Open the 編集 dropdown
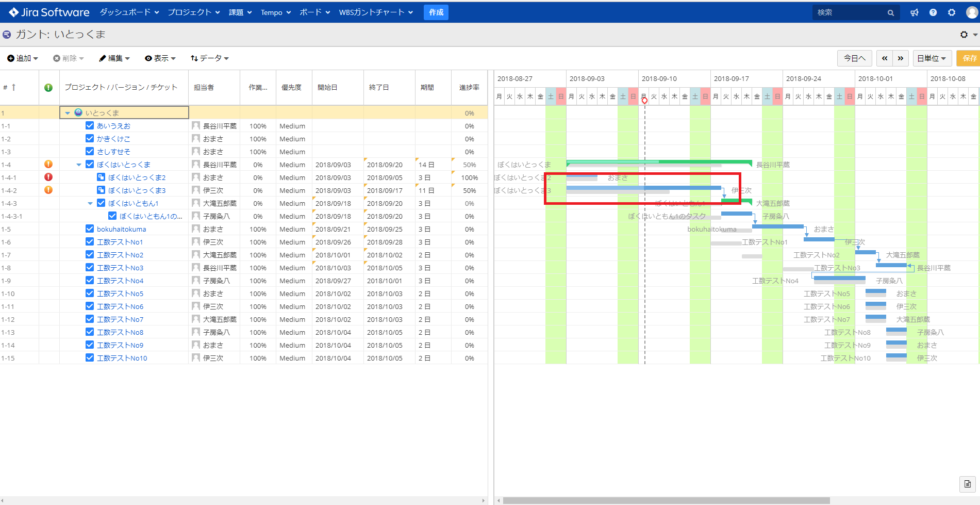 (x=114, y=58)
